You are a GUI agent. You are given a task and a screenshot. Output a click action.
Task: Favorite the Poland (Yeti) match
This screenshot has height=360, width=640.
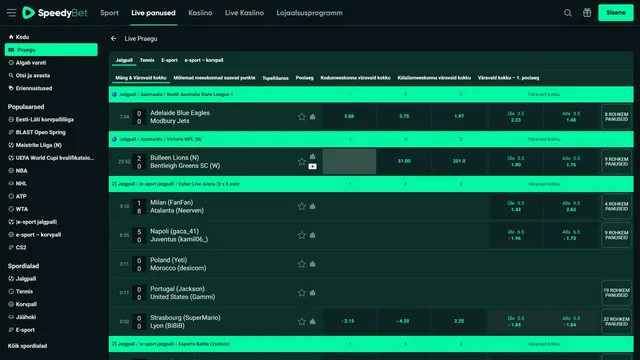[x=302, y=264]
